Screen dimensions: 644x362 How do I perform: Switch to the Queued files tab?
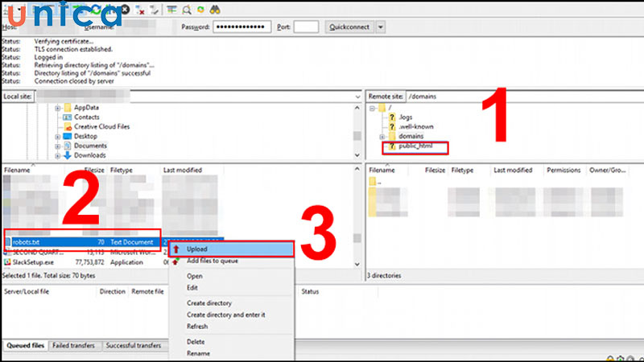pyautogui.click(x=26, y=346)
